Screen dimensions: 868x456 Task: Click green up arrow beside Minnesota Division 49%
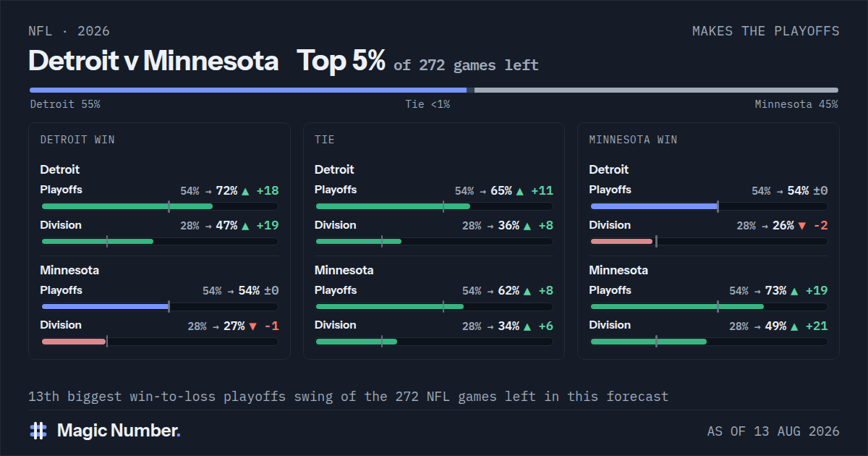pyautogui.click(x=794, y=326)
